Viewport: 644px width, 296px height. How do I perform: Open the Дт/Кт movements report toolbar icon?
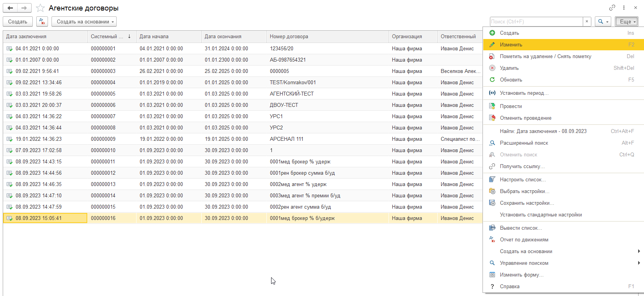(x=42, y=21)
